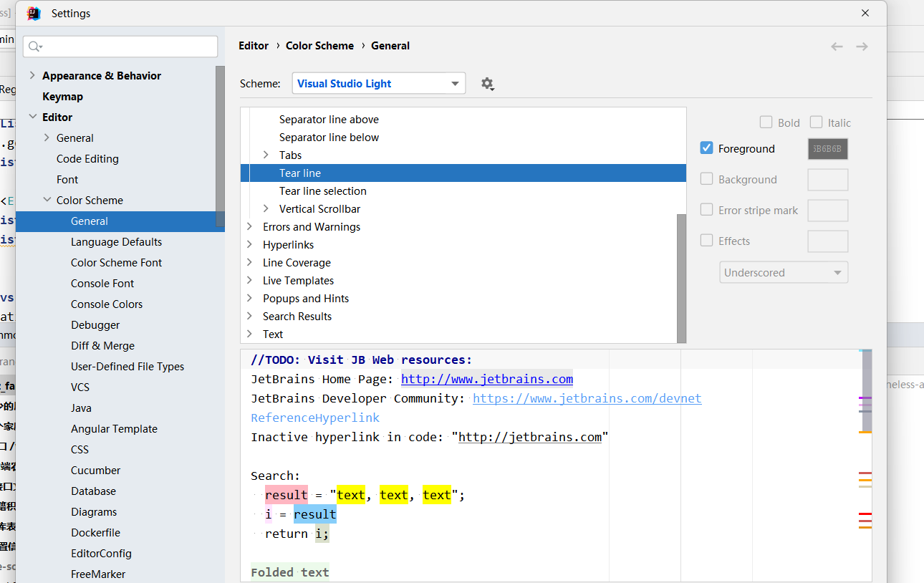Expand the Live Templates group
This screenshot has width=924, height=583.
coord(249,280)
